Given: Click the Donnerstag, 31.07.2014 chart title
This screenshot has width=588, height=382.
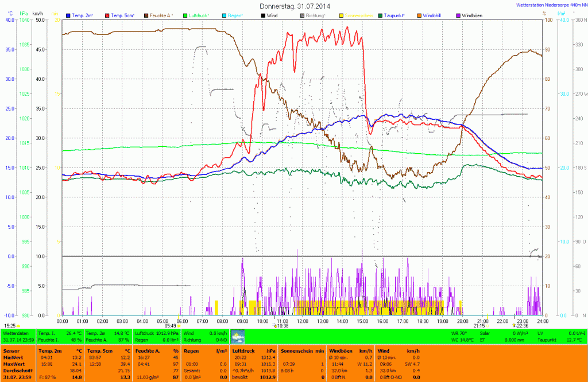Looking at the screenshot, I should click(295, 6).
